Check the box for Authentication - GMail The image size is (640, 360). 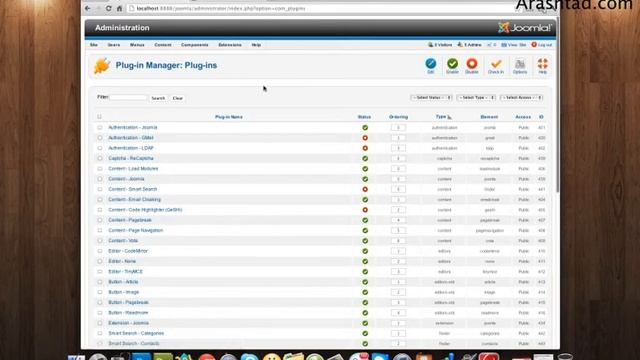[x=100, y=138]
